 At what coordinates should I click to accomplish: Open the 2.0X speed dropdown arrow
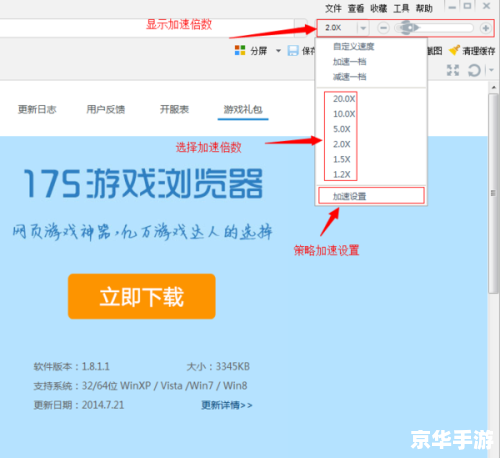click(x=363, y=28)
